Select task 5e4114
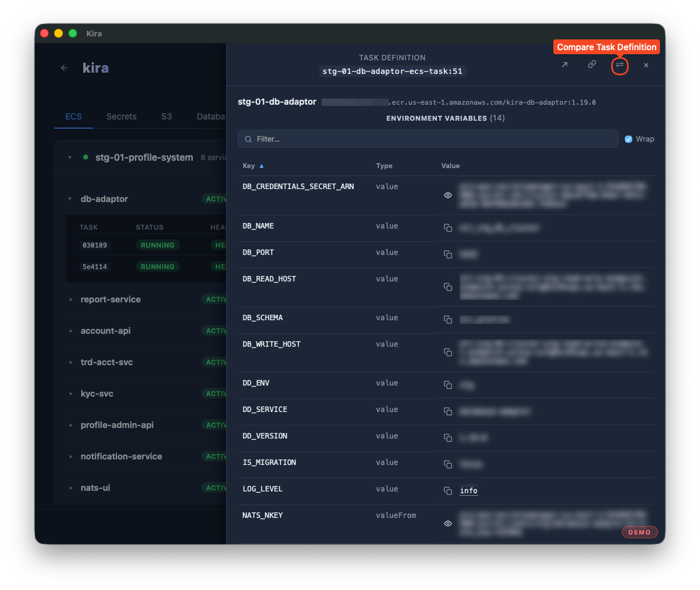700x590 pixels. click(x=95, y=267)
